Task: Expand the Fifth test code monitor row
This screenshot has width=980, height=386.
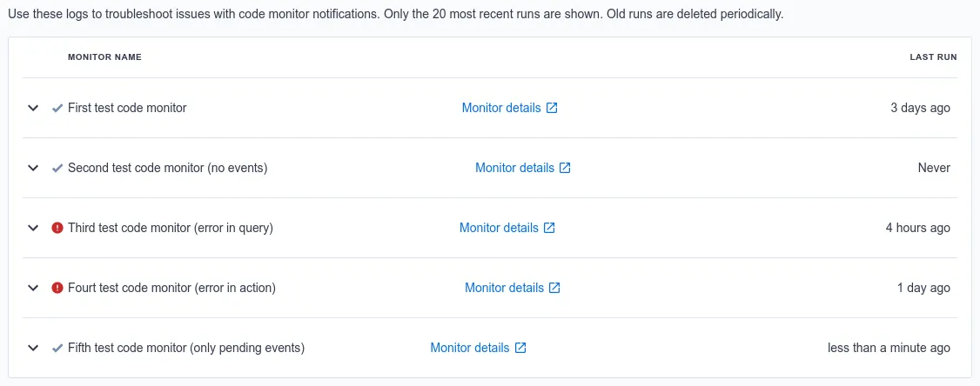Action: 33,348
